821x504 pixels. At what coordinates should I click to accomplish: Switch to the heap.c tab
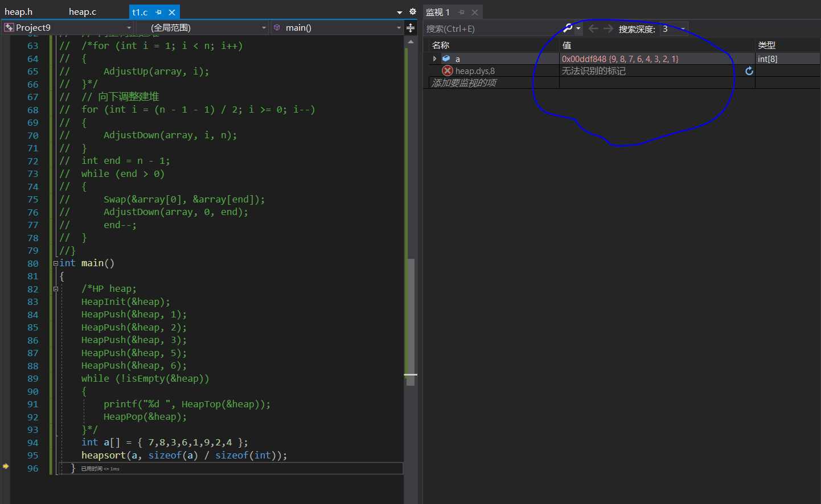click(83, 12)
